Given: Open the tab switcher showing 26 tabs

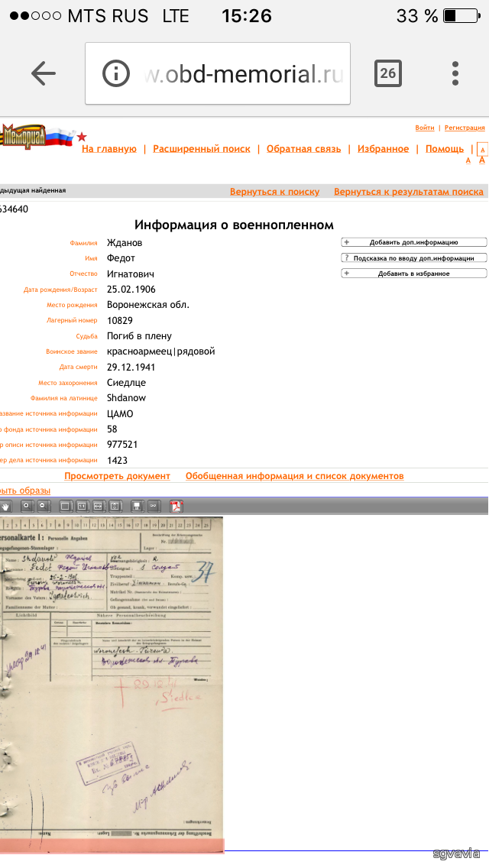Looking at the screenshot, I should [387, 73].
